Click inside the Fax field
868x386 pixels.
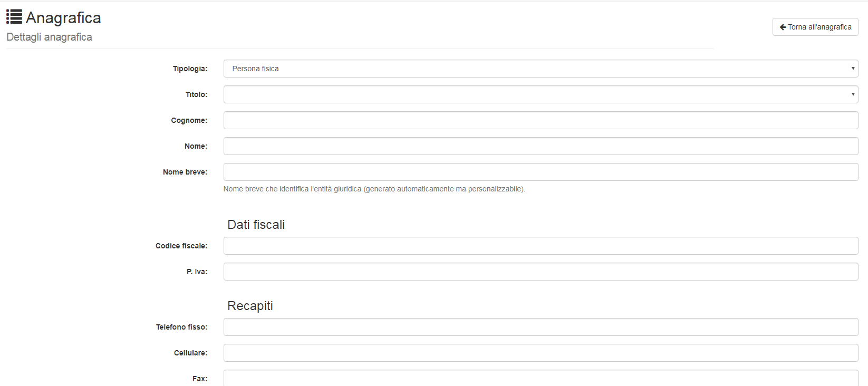[541, 378]
